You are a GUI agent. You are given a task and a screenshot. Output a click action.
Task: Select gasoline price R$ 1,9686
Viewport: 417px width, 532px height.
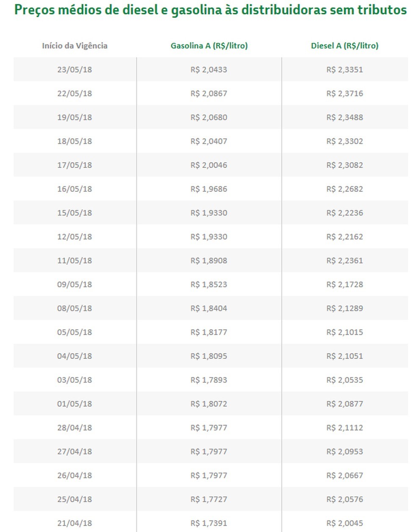pos(209,189)
